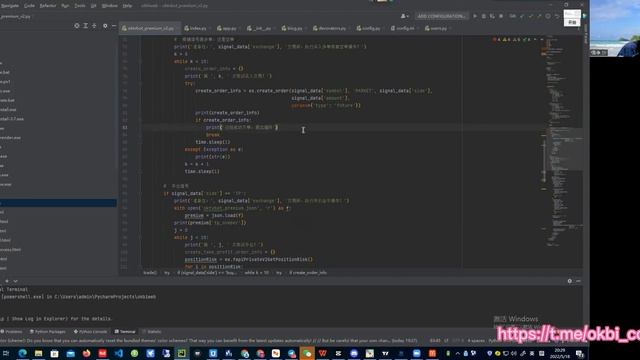640x360 pixels.
Task: Open the user account icon menu
Action: tap(404, 16)
